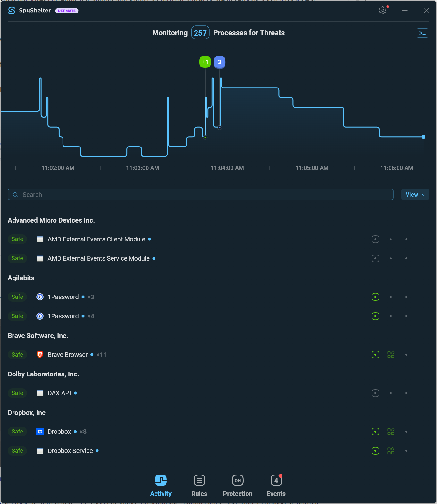Click grey square indicator for AMD Client Module
The width and height of the screenshot is (437, 504).
click(375, 239)
